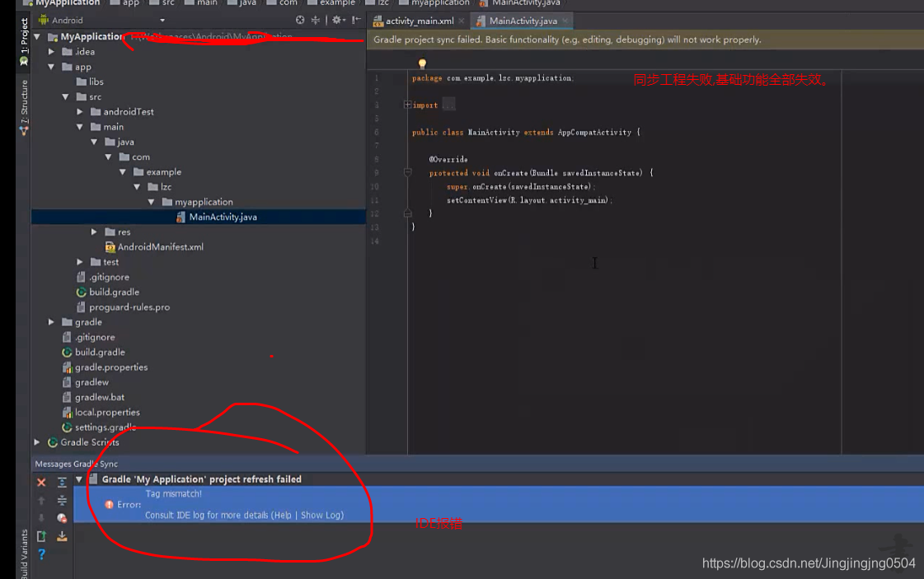Click the scroll-from-source target icon in Project panel
The image size is (924, 579).
(300, 20)
